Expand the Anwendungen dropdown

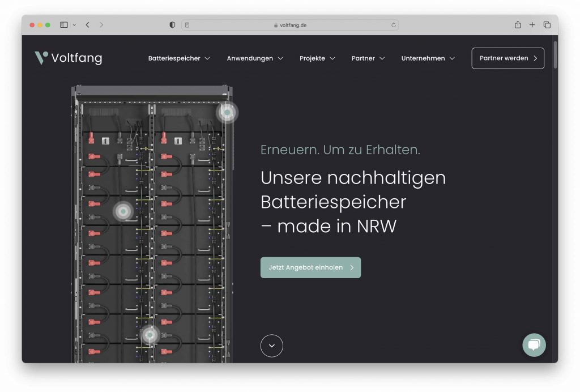255,58
